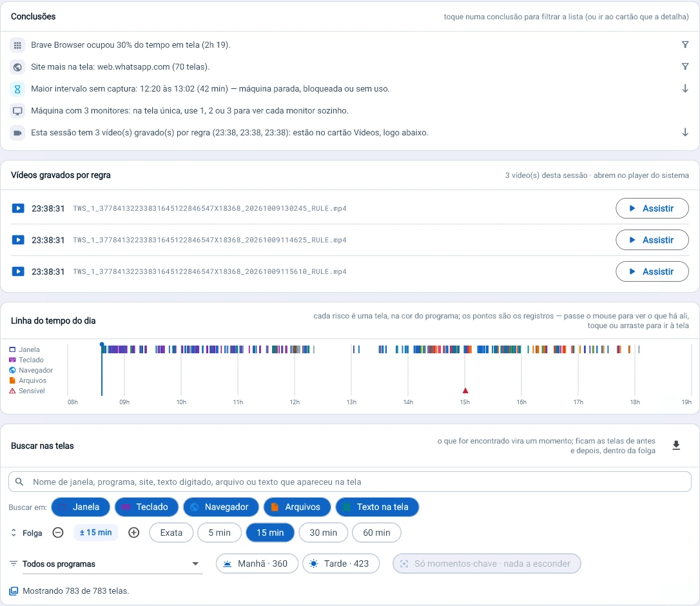This screenshot has height=606, width=700.
Task: Jump down from the Maior intervalo conclusion arrow
Action: 685,88
